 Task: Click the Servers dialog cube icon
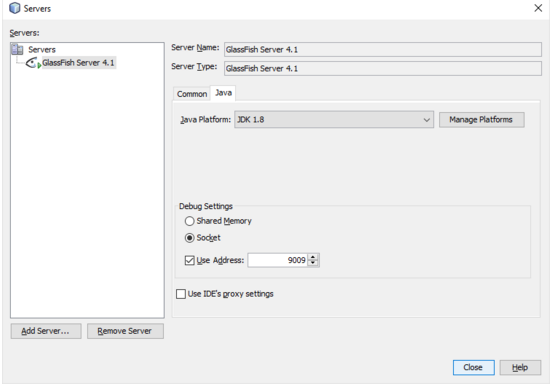14,8
